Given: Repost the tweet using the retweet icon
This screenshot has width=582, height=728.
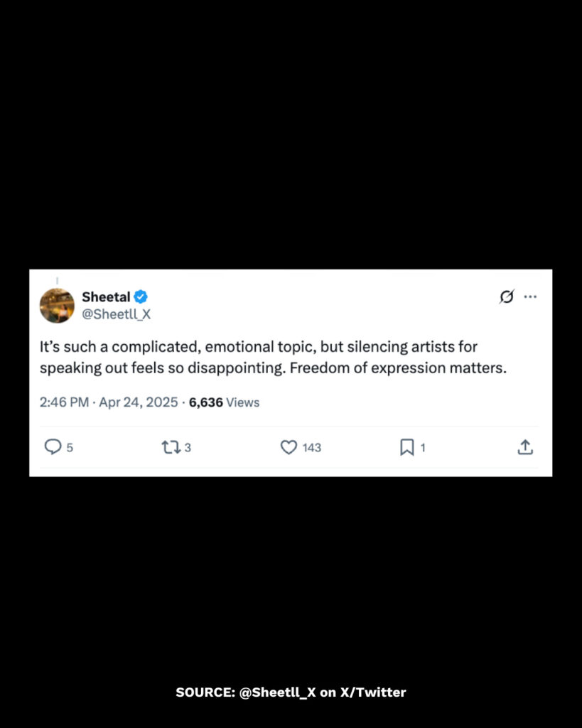Looking at the screenshot, I should (x=171, y=447).
